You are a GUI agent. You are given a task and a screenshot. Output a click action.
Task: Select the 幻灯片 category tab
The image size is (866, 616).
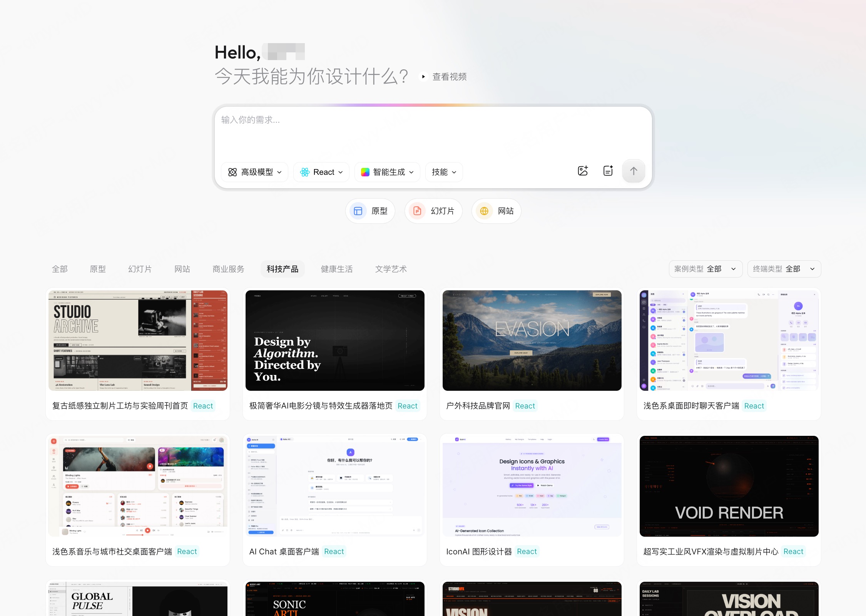[140, 269]
